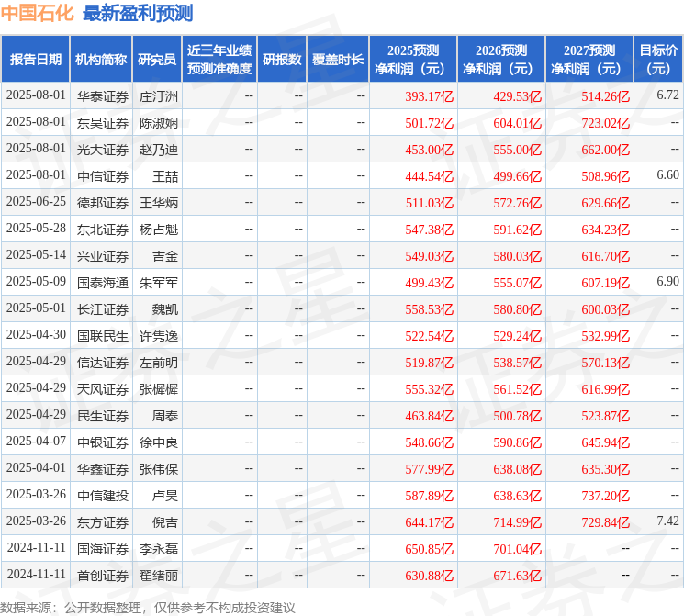Click the 机构简称 column header
The image size is (684, 616).
pyautogui.click(x=101, y=60)
